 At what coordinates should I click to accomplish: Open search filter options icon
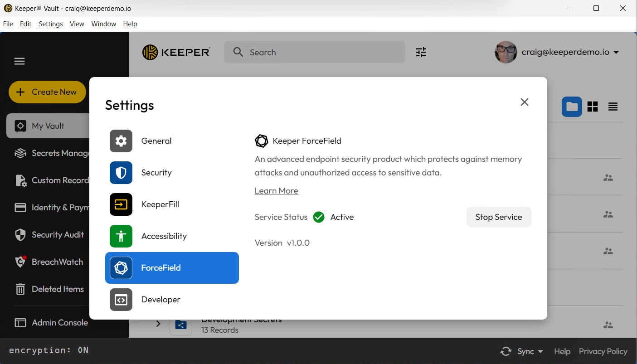[x=421, y=52]
